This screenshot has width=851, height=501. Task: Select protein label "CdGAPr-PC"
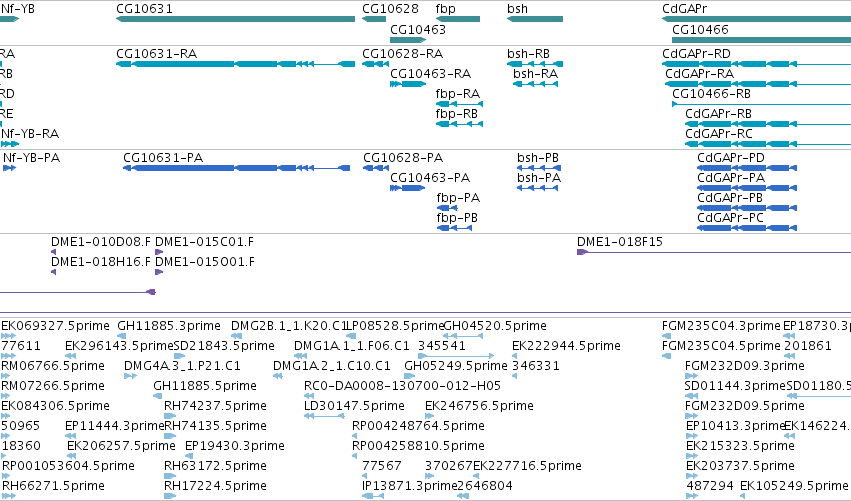(730, 218)
